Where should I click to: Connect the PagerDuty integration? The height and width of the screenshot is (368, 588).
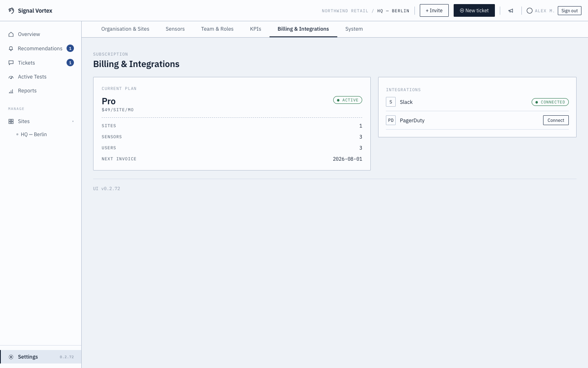point(556,120)
